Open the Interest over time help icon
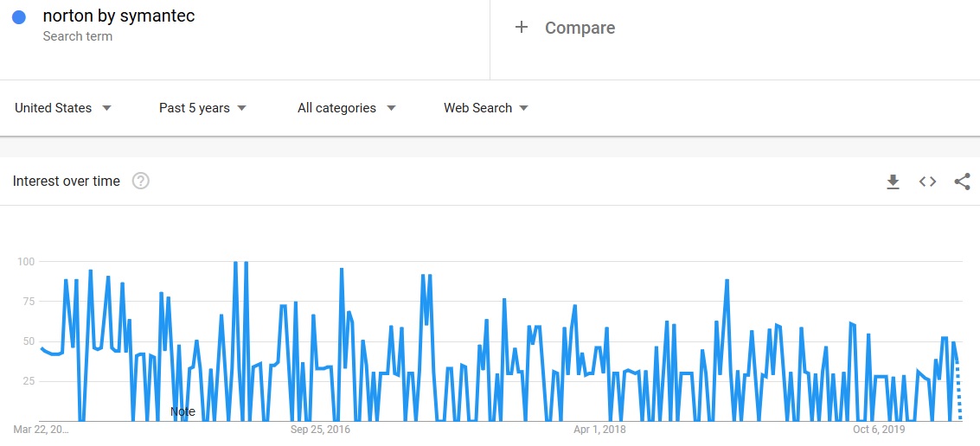This screenshot has width=980, height=446. [x=141, y=182]
